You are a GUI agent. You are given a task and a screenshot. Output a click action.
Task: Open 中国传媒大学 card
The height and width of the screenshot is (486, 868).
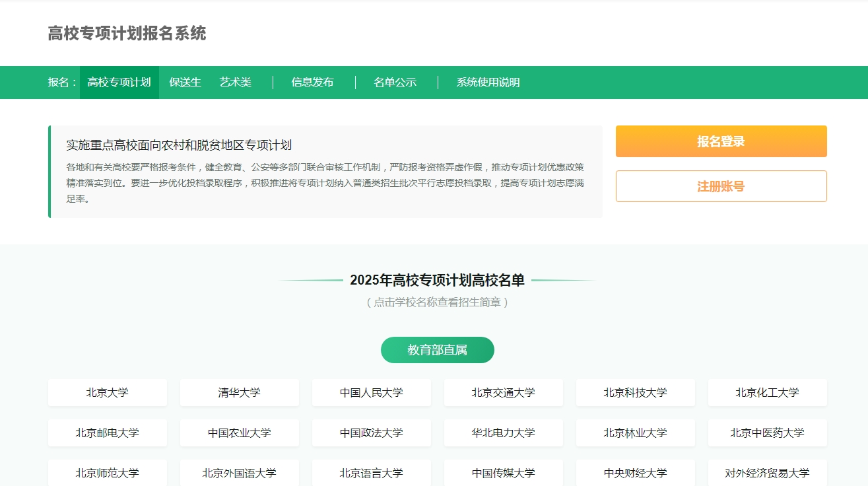[504, 473]
